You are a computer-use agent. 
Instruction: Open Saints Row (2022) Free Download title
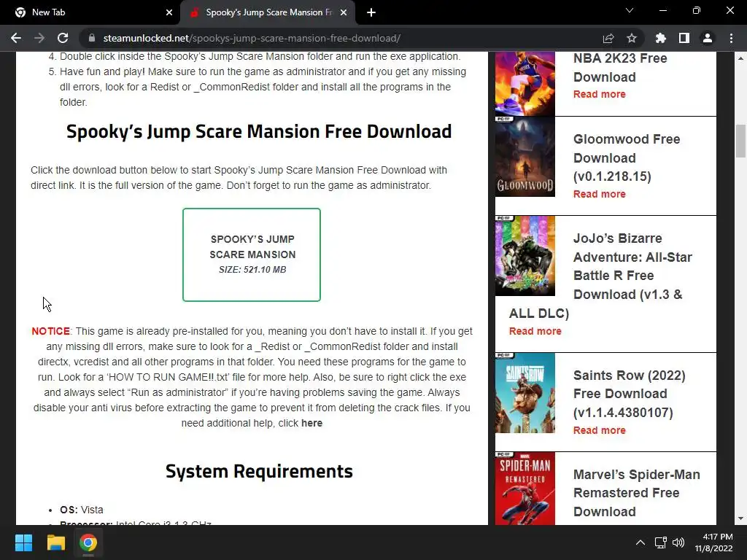pos(629,394)
